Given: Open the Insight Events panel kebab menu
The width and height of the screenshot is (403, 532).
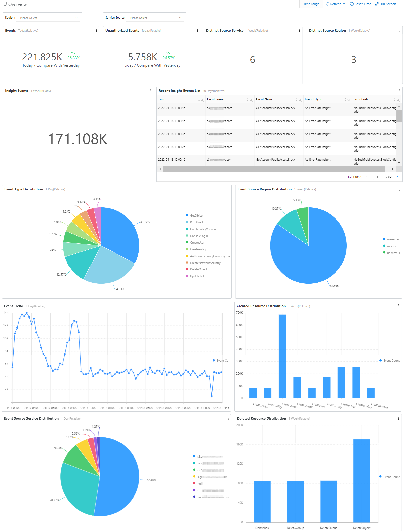Looking at the screenshot, I should 150,91.
